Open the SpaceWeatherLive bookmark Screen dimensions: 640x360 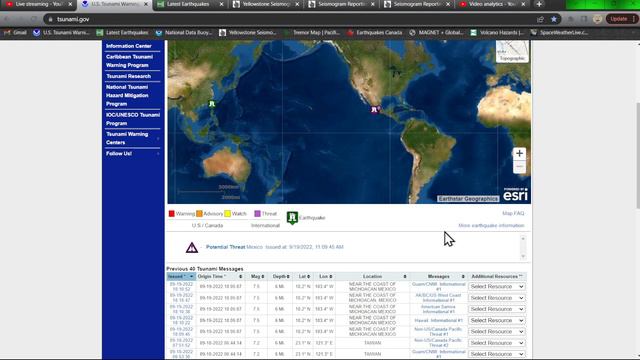pyautogui.click(x=559, y=33)
